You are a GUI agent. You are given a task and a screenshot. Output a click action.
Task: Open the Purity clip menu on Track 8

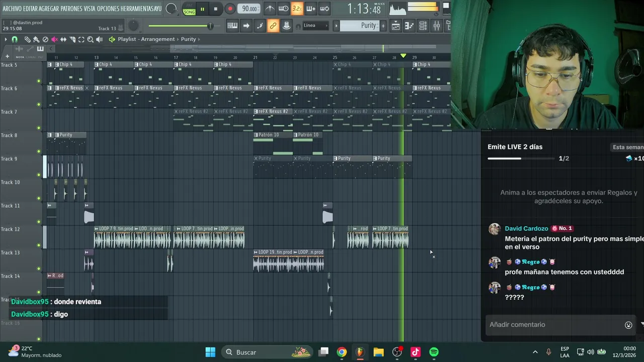coord(57,135)
